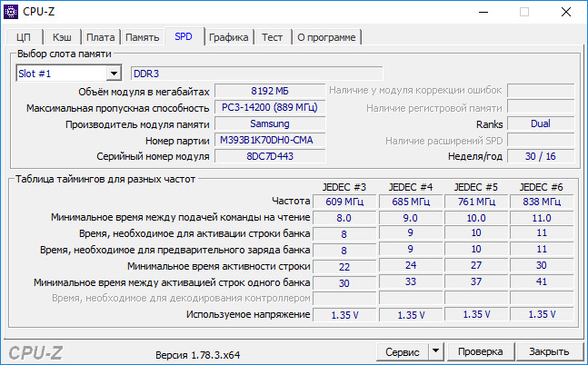
Task: Switch to the Плата tab
Action: 101,37
